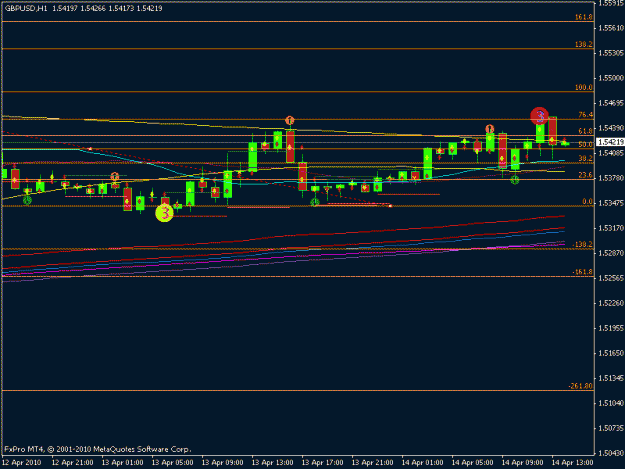This screenshot has height=469, width=625.
Task: Click the 1.51040 price axis value
Action: tap(611, 403)
